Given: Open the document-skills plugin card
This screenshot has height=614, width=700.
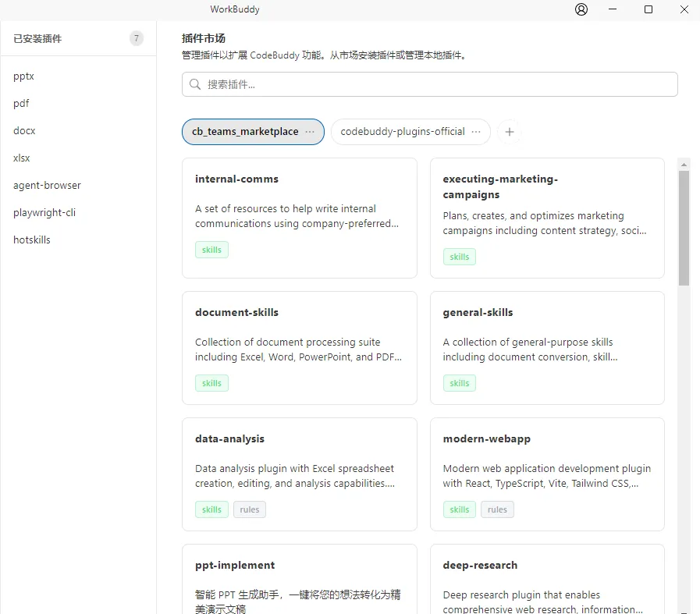Looking at the screenshot, I should (x=300, y=348).
